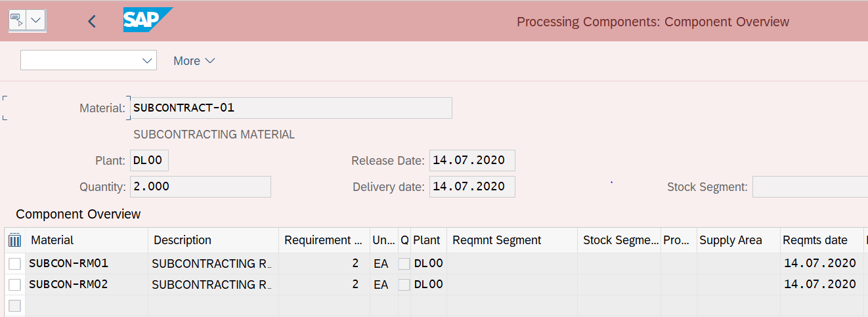Click the Delivery date field
868x317 pixels.
pyautogui.click(x=472, y=187)
